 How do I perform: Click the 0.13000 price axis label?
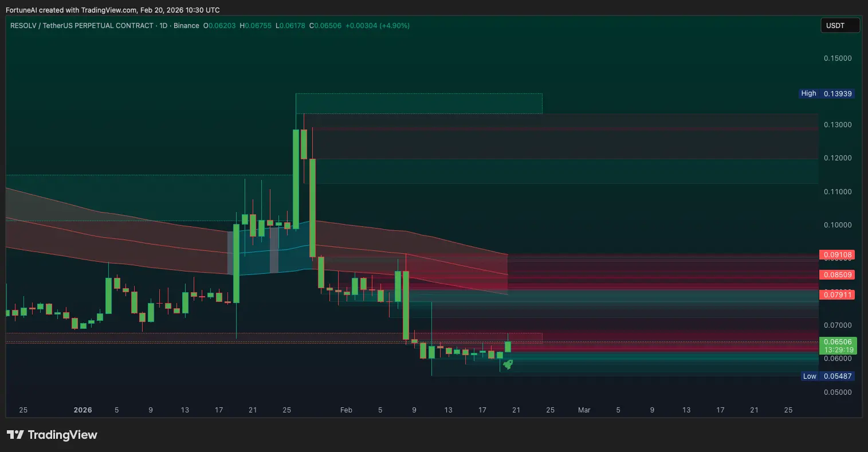(838, 125)
